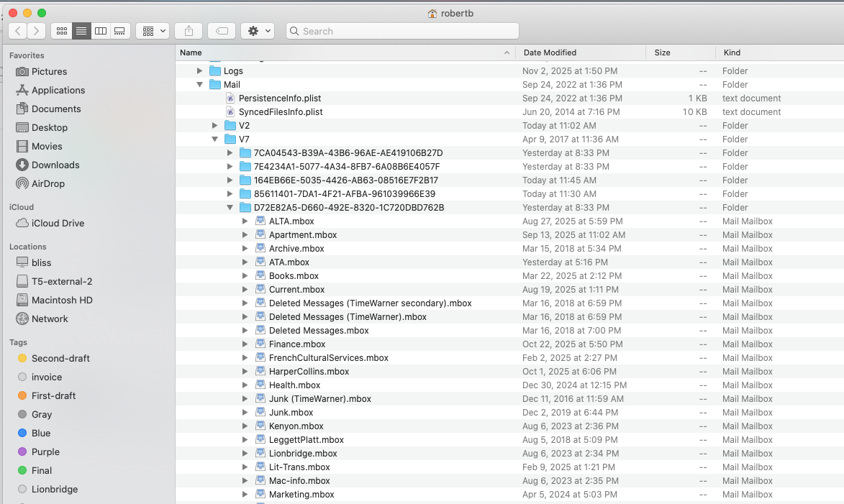Switch to icon view in toolbar

pyautogui.click(x=61, y=31)
